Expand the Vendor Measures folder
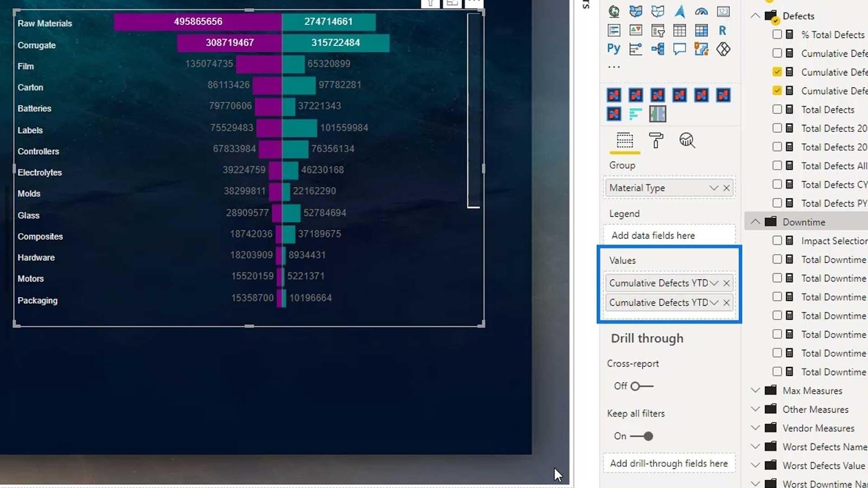Viewport: 868px width, 488px height. point(755,428)
